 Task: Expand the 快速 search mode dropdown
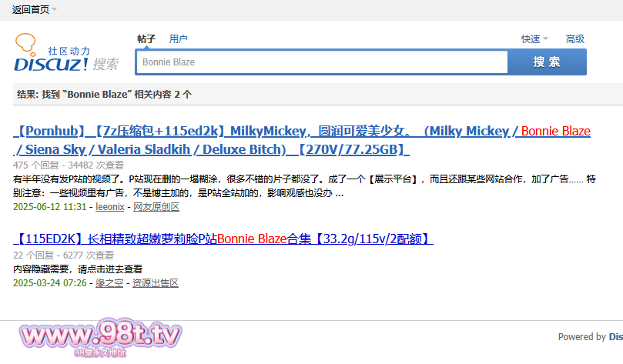[534, 39]
